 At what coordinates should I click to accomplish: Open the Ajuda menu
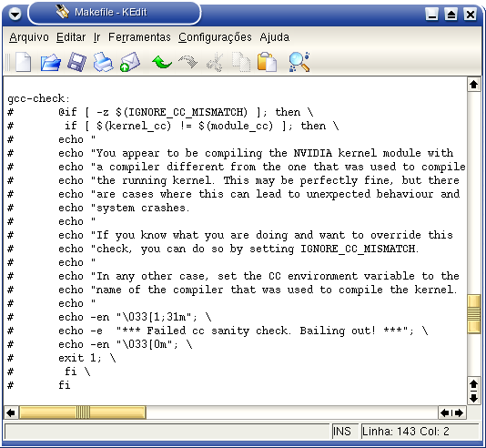(x=275, y=37)
